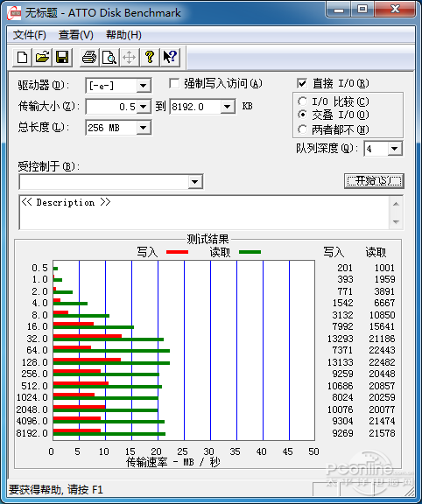This screenshot has width=422, height=504.
Task: Click the 32.0 row label in chart
Action: pos(38,339)
